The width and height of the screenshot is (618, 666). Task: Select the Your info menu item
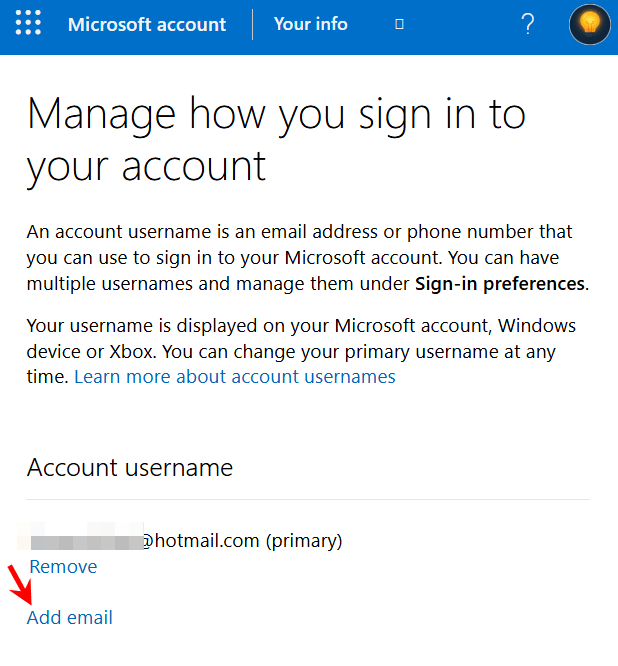310,24
